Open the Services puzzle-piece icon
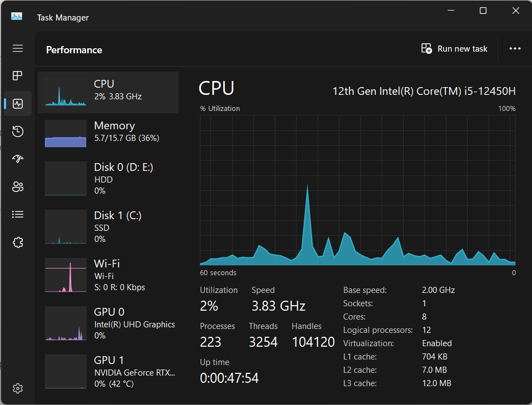The height and width of the screenshot is (405, 532). pyautogui.click(x=18, y=242)
